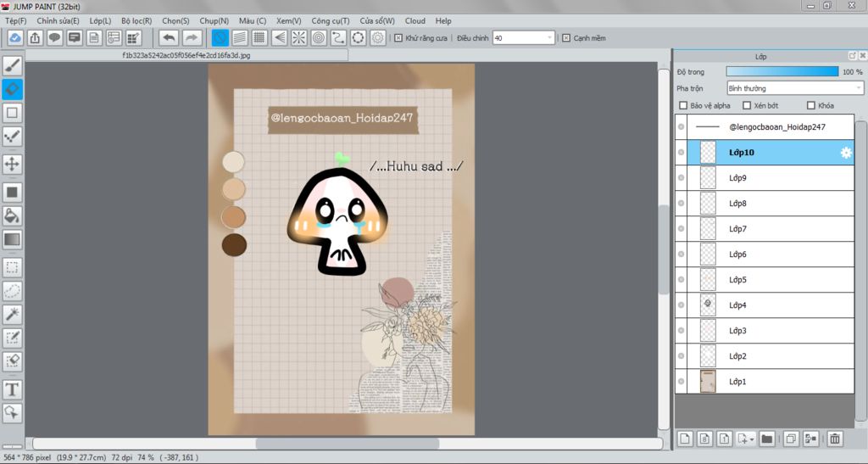
Task: Create a new 8-bit layer
Action: coord(704,439)
